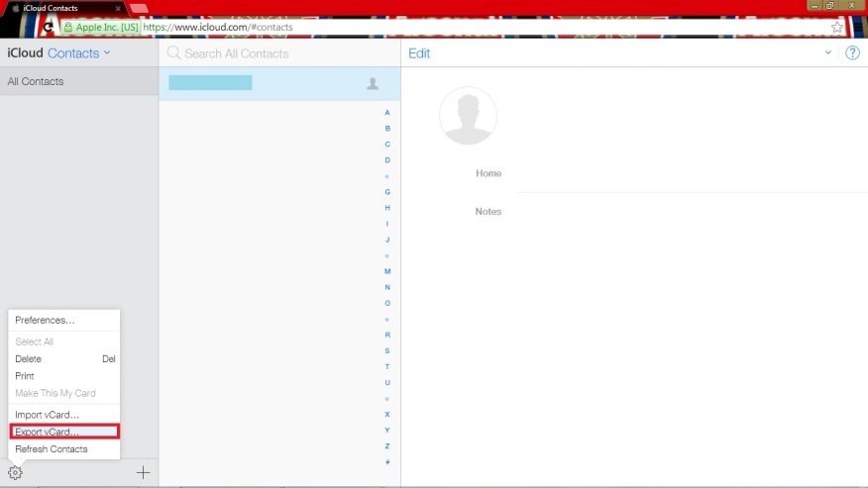Image resolution: width=868 pixels, height=488 pixels.
Task: Close the iCloud Contacts browser tab
Action: pyautogui.click(x=118, y=8)
